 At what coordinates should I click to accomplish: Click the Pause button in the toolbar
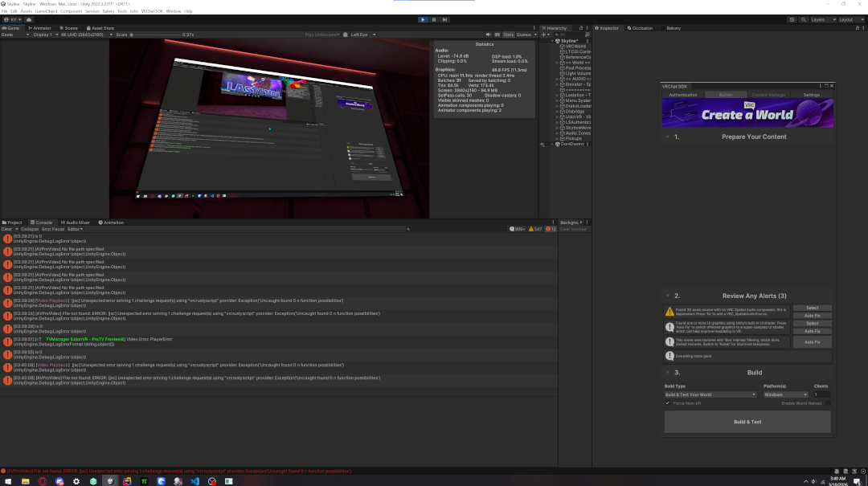[x=434, y=19]
